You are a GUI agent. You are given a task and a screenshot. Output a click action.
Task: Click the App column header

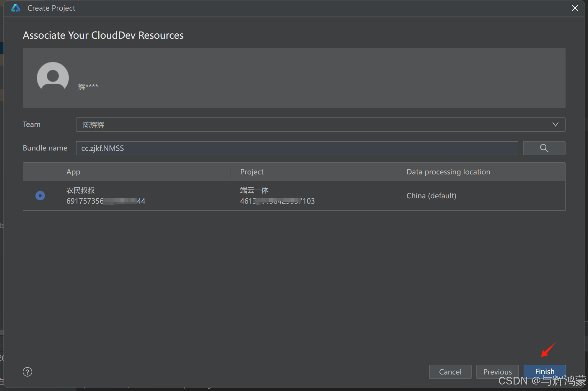(x=73, y=172)
